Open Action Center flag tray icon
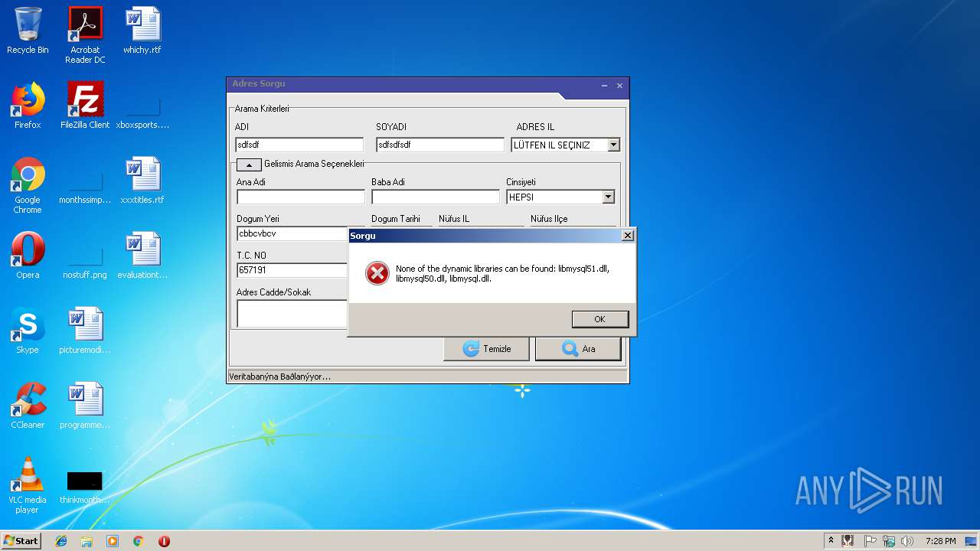The width and height of the screenshot is (980, 551). 871,541
